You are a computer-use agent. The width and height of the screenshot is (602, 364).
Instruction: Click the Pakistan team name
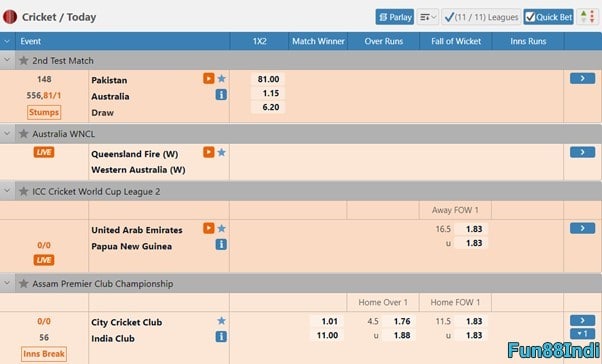[109, 80]
